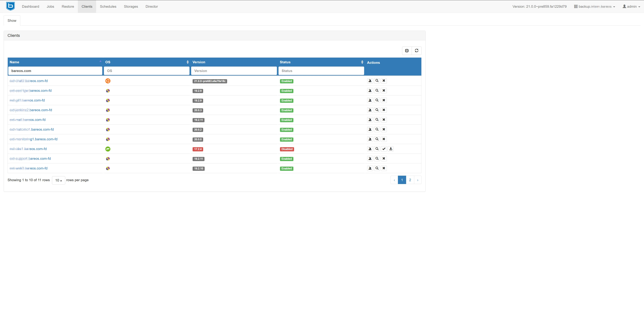This screenshot has height=322, width=644.
Task: Click restore icon for the 21.0.0~pre683 client
Action: [370, 81]
